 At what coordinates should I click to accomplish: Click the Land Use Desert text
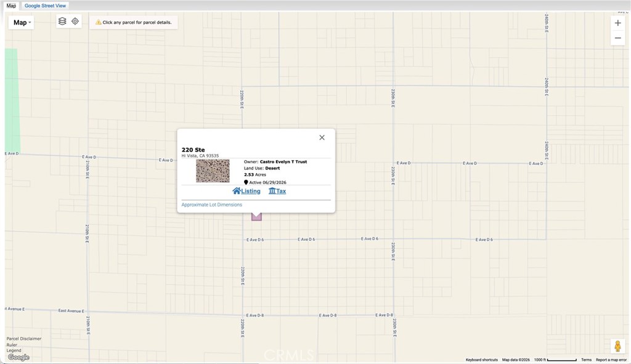pos(261,168)
